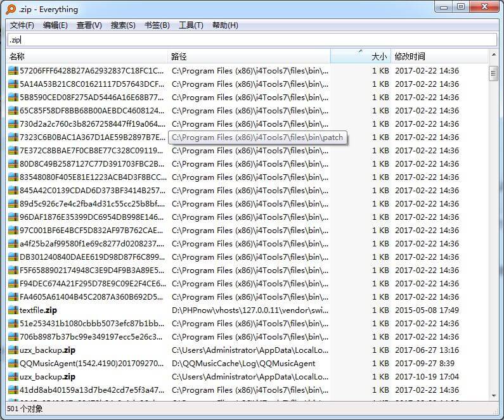Click path D:\QQMusicCache\Log\QQMusicAgent
The image size is (504, 420).
point(243,364)
